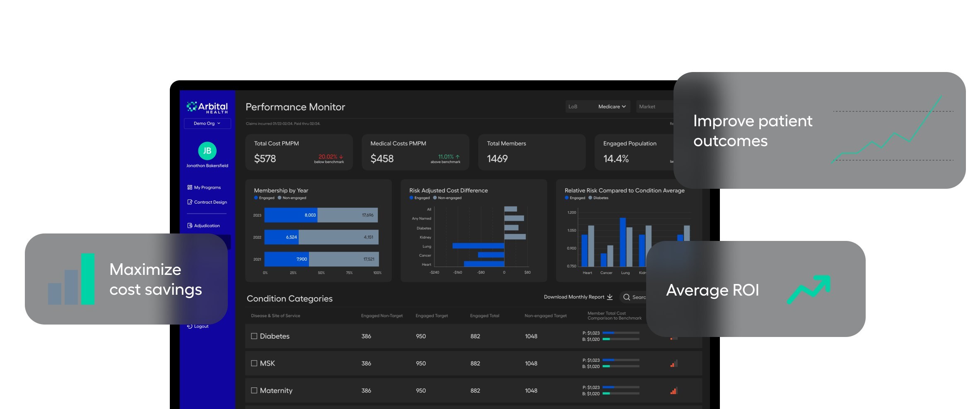Check the Diabetes checkbox
980x409 pixels.
point(254,336)
